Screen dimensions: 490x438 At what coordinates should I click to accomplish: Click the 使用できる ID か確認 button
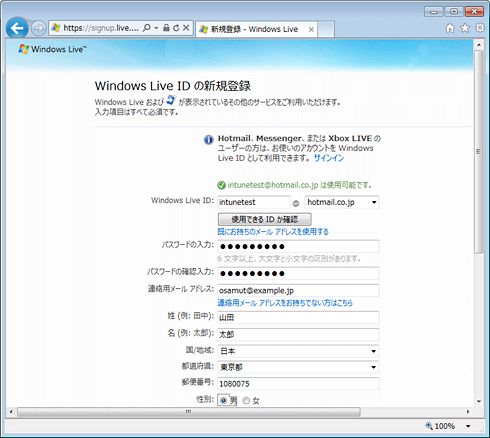point(265,219)
